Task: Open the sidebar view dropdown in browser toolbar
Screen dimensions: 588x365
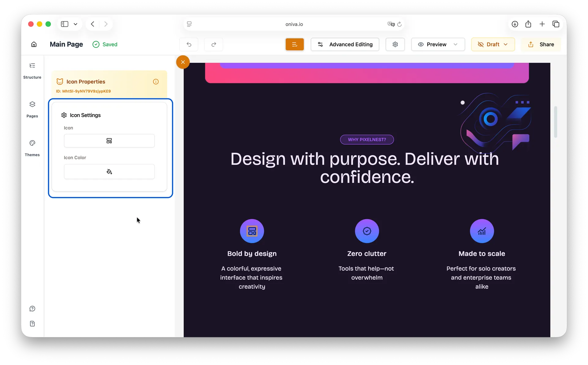Action: click(75, 24)
